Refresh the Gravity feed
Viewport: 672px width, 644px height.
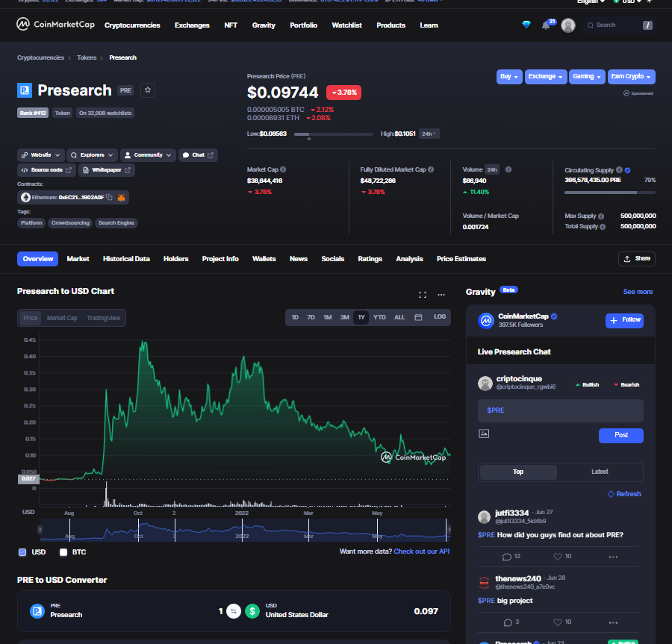pyautogui.click(x=624, y=494)
